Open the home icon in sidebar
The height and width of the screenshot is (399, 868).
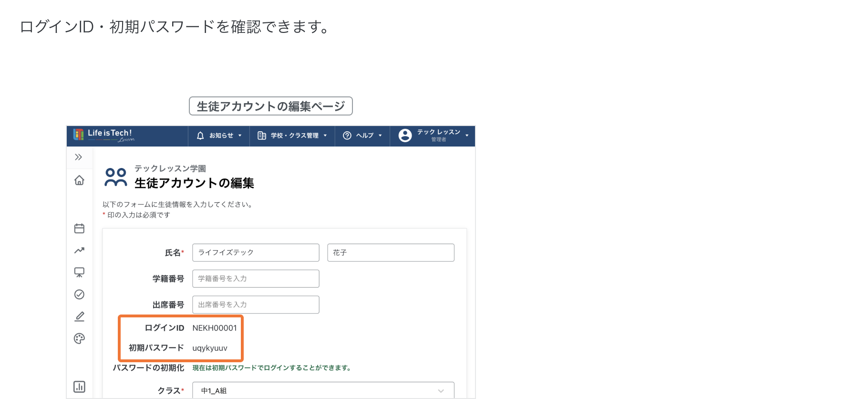point(79,180)
